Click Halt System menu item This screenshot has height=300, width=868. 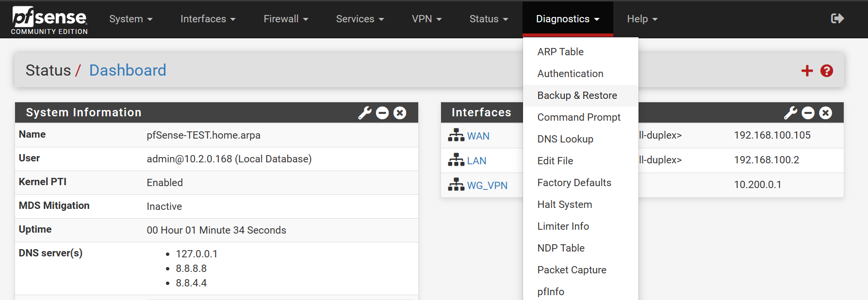click(581, 205)
